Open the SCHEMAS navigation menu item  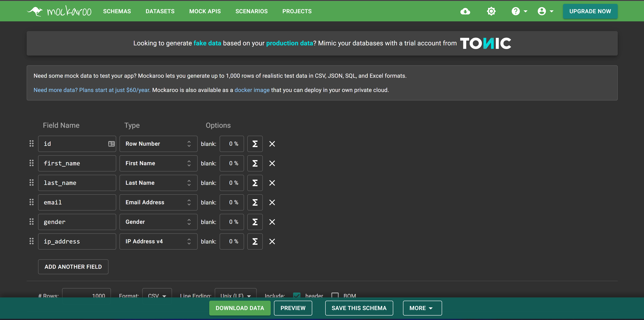(117, 11)
